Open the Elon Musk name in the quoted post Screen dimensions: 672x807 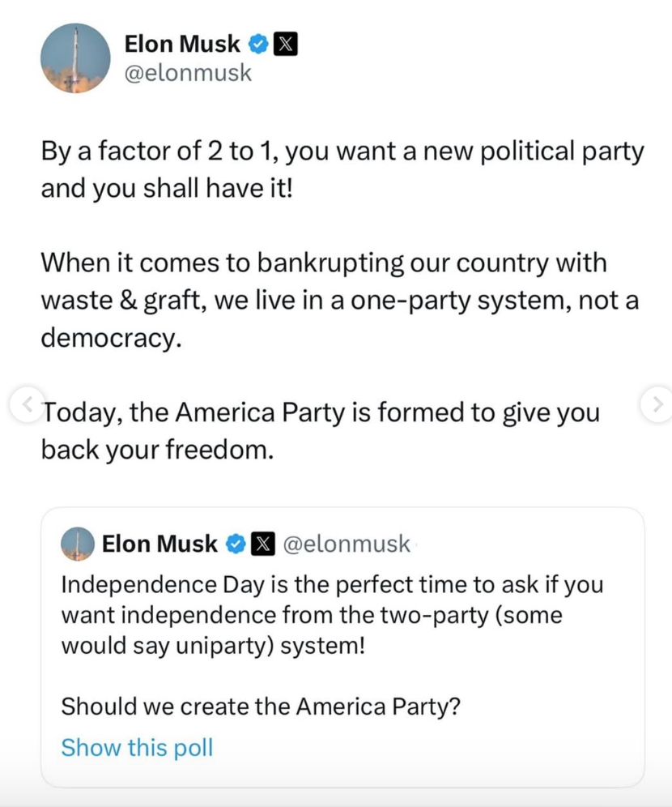pyautogui.click(x=159, y=543)
